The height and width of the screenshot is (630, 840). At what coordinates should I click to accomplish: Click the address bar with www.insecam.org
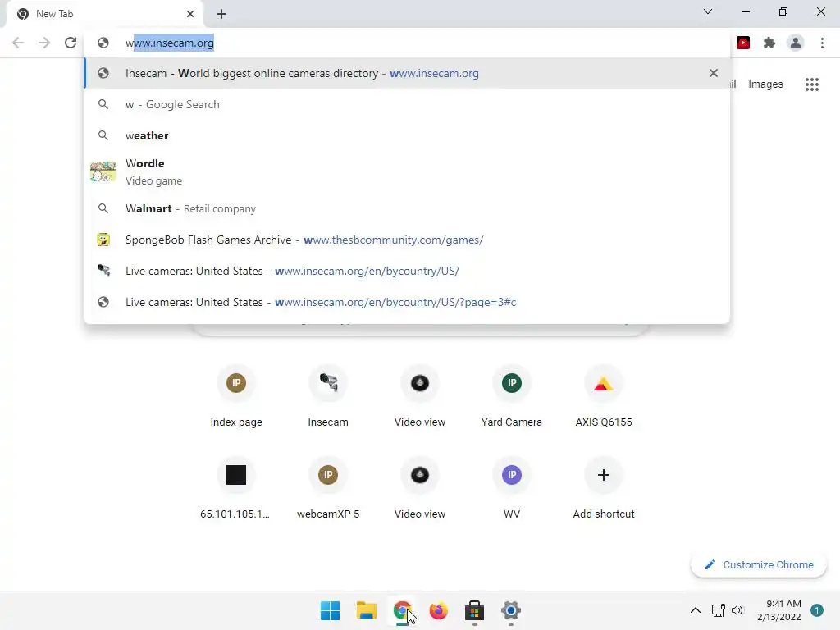407,43
